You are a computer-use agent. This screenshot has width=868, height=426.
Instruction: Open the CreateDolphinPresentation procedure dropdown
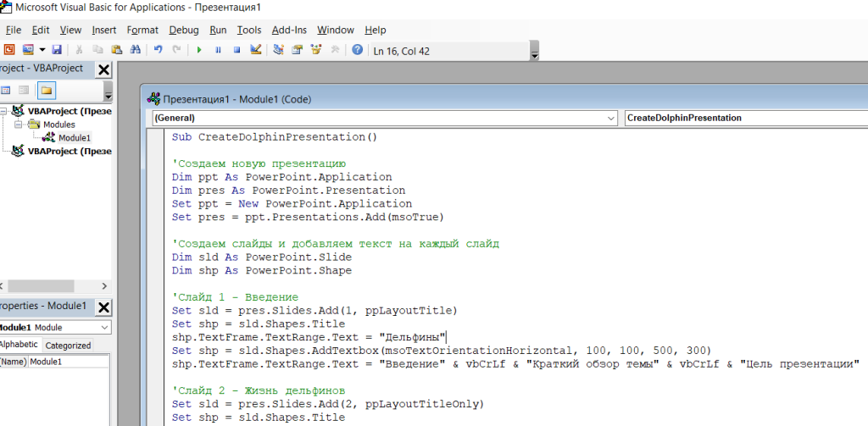click(x=746, y=118)
